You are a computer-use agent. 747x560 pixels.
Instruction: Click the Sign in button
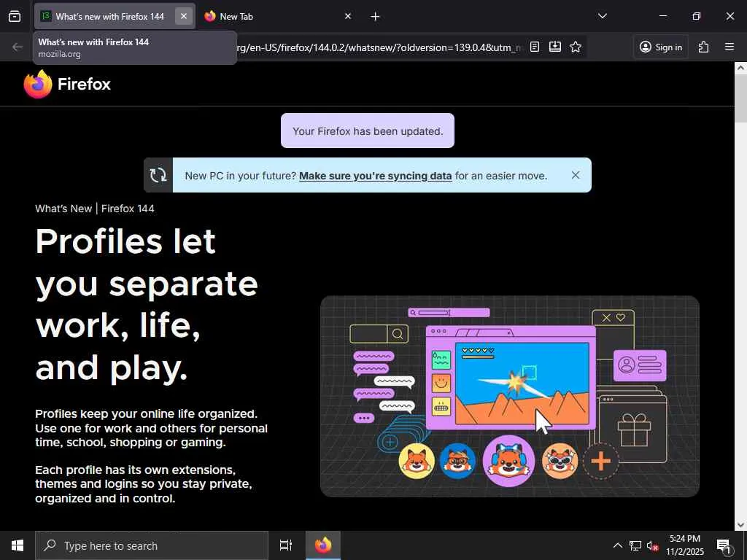pyautogui.click(x=660, y=47)
